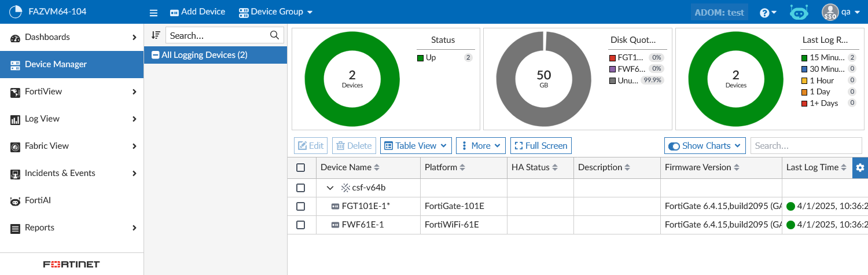Image resolution: width=868 pixels, height=275 pixels.
Task: Open the Table View dropdown
Action: pos(415,146)
